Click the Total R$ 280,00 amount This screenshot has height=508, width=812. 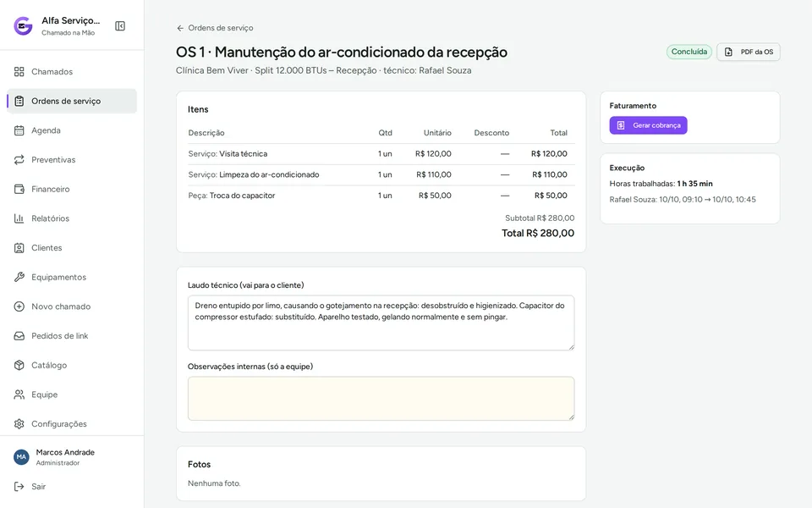(538, 234)
